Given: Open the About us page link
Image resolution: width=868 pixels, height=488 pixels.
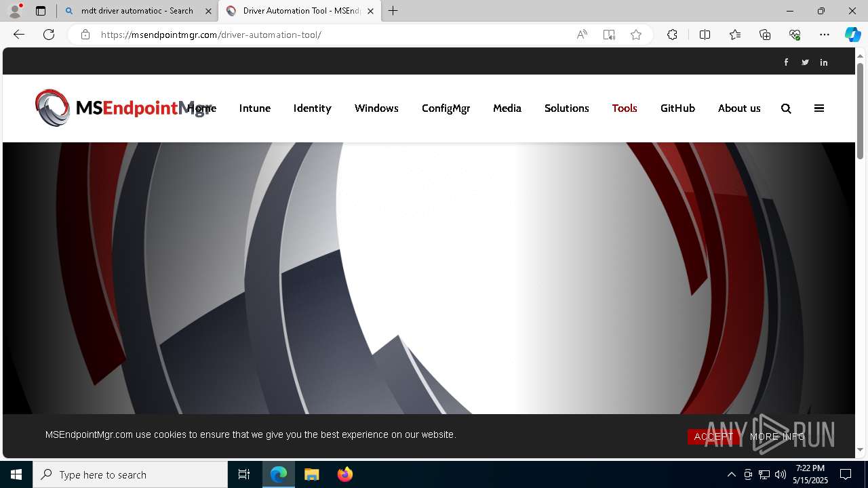Looking at the screenshot, I should click(x=739, y=108).
